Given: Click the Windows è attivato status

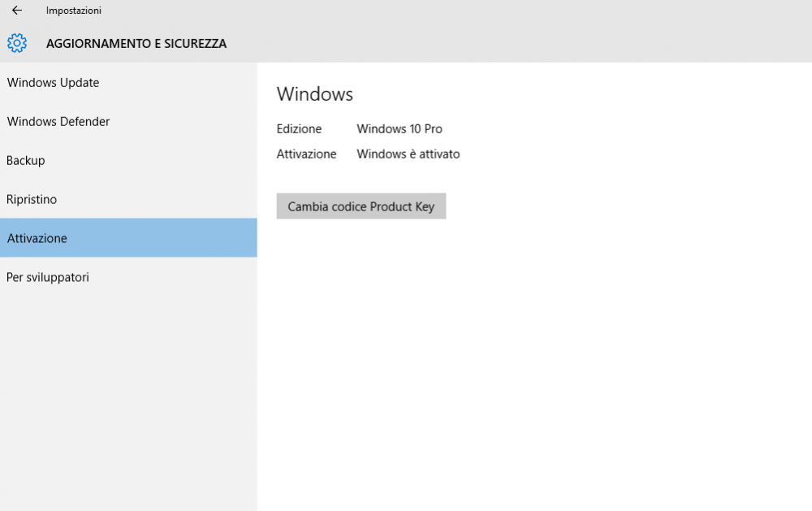Looking at the screenshot, I should pos(408,154).
